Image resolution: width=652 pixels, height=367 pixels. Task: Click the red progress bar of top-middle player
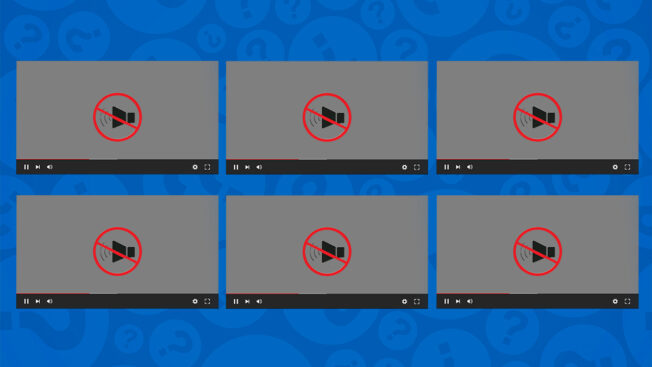coord(262,159)
